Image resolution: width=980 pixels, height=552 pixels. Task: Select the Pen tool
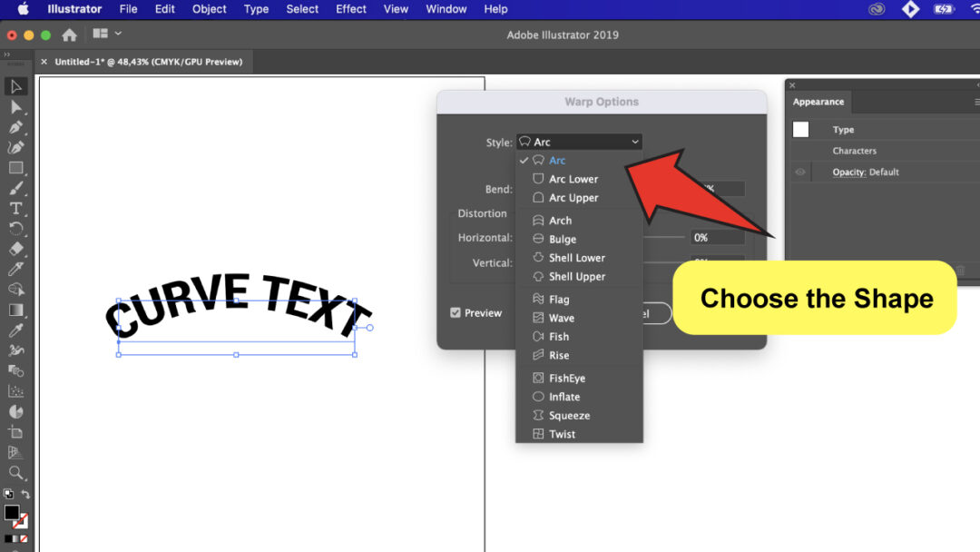click(x=15, y=127)
